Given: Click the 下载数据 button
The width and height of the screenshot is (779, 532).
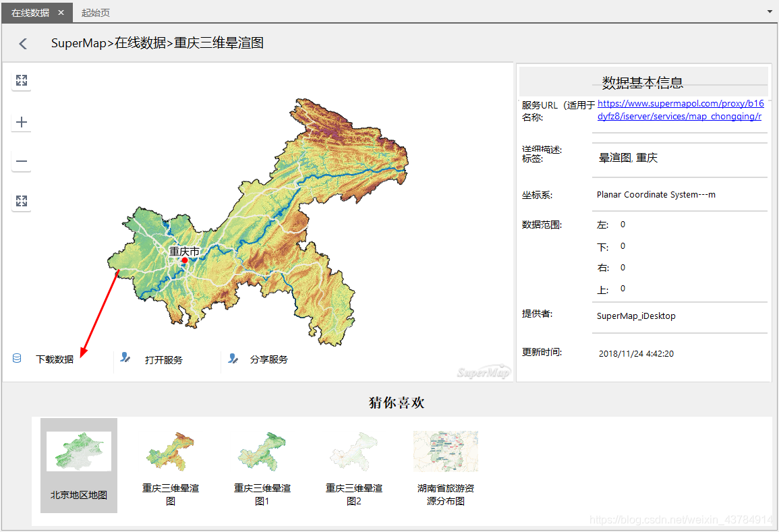Looking at the screenshot, I should point(55,359).
